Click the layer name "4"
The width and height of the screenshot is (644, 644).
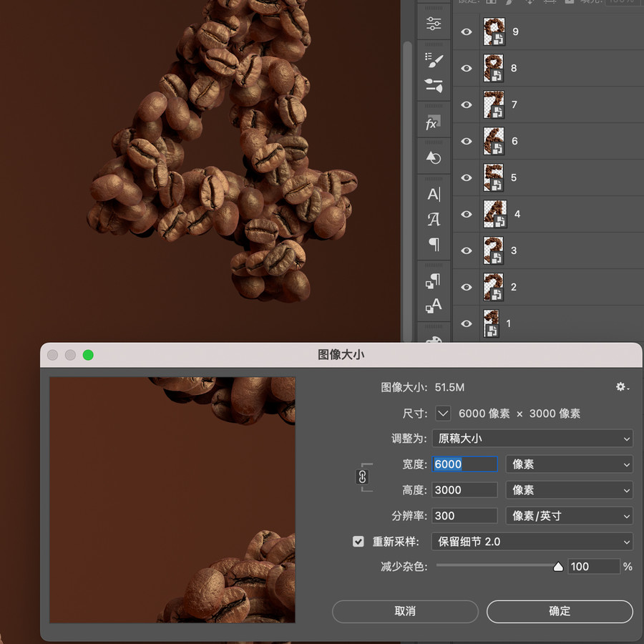pyautogui.click(x=517, y=215)
